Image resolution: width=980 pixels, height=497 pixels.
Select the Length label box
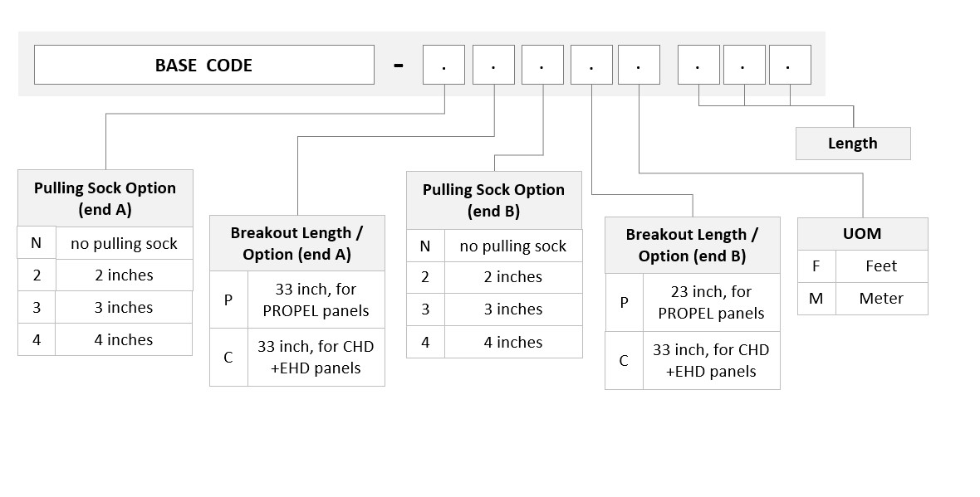click(852, 144)
